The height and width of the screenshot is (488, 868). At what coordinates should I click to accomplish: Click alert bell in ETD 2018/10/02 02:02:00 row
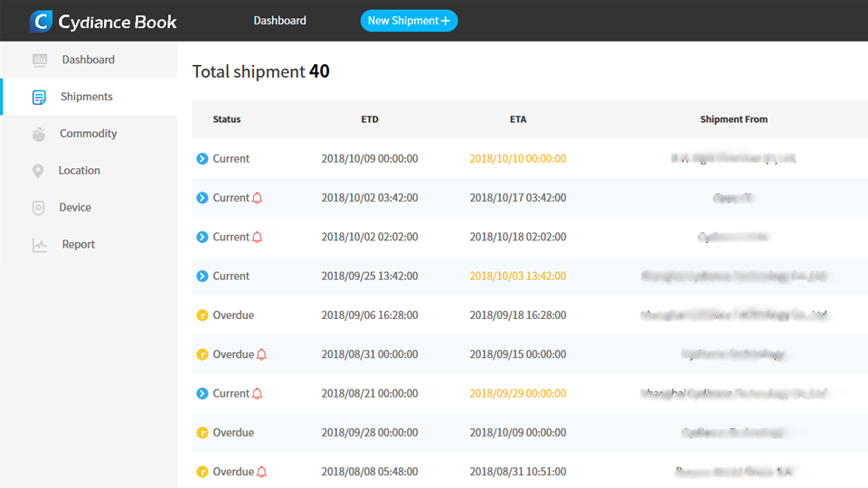click(x=257, y=237)
